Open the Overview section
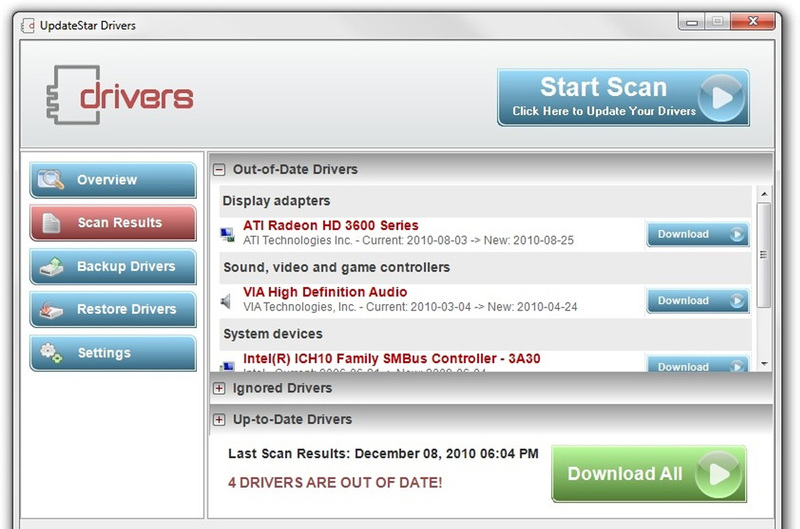This screenshot has height=529, width=800. coord(113,180)
